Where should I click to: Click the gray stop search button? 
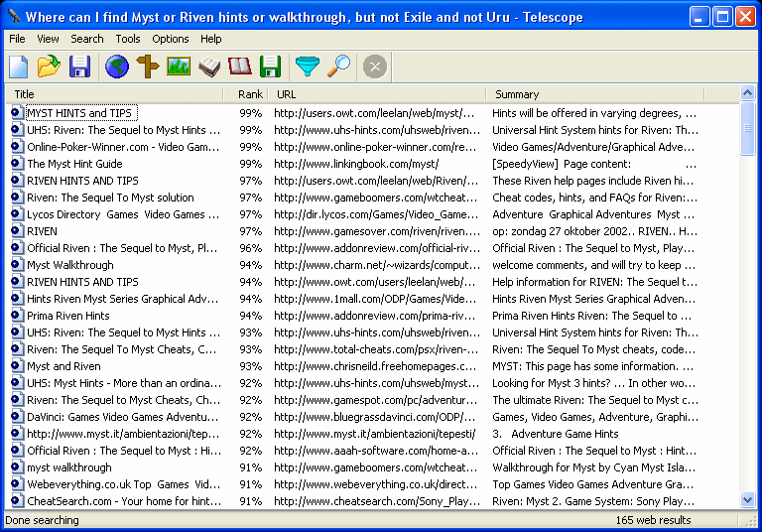(375, 66)
